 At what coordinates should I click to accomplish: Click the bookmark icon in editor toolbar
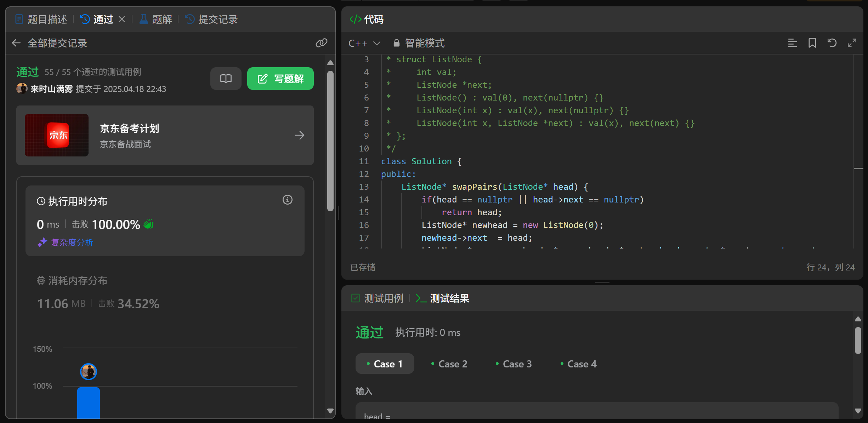click(812, 43)
